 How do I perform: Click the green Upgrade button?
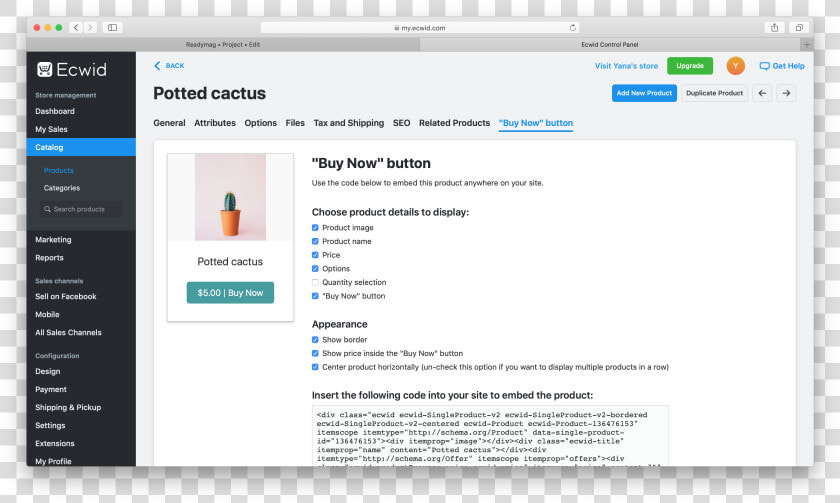[690, 66]
